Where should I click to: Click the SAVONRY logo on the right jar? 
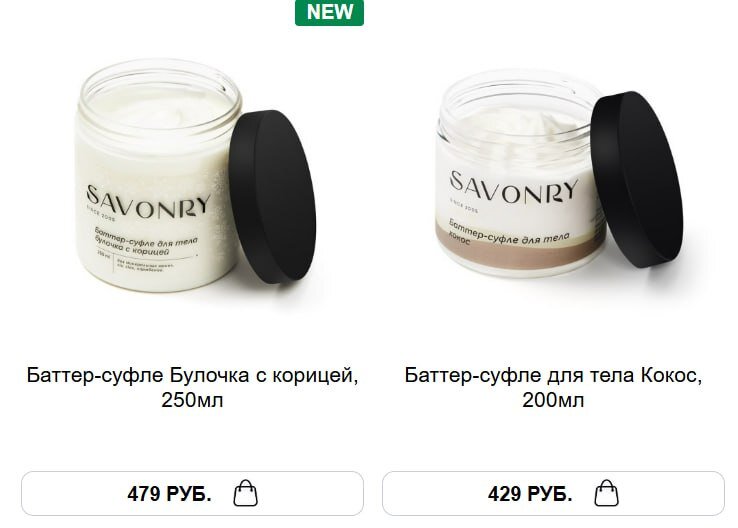point(513,188)
